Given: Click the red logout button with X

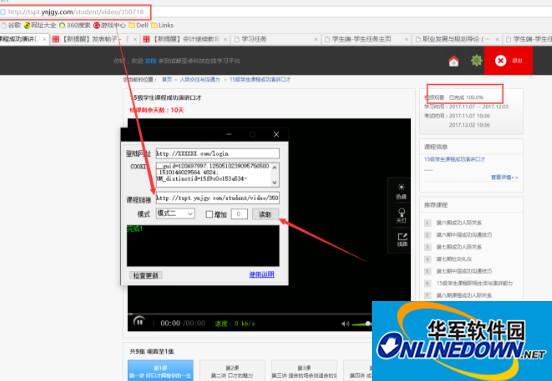Looking at the screenshot, I should (x=508, y=61).
